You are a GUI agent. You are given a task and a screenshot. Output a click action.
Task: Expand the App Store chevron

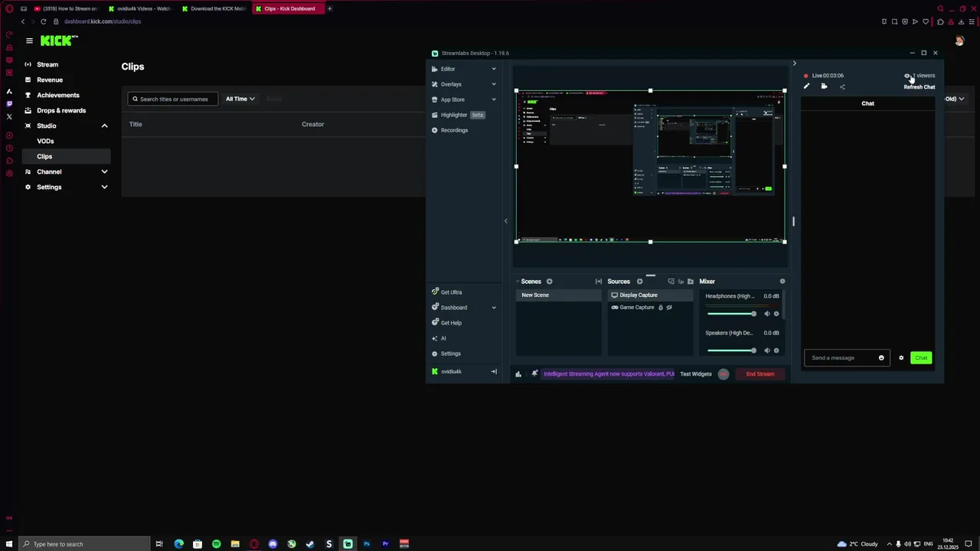494,99
